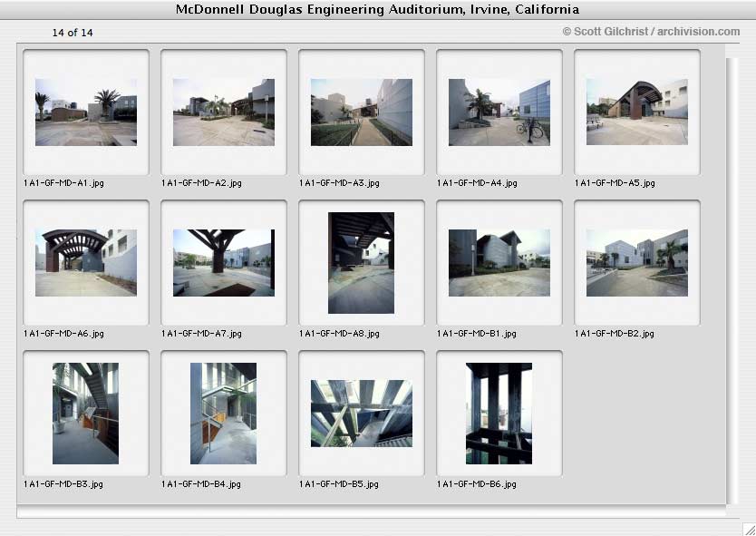This screenshot has width=756, height=536.
Task: Open the 1A1-GF-MD-B2.jpg thumbnail
Action: coord(637,263)
